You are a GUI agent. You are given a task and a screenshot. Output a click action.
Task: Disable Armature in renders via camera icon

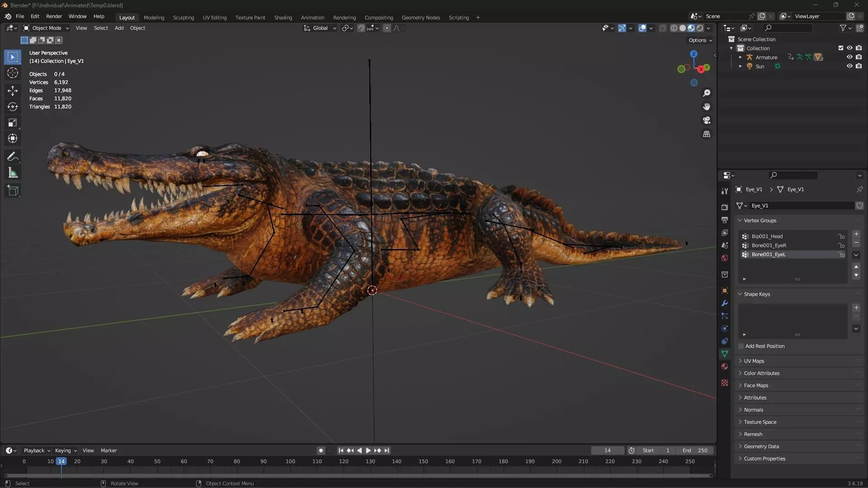click(859, 57)
